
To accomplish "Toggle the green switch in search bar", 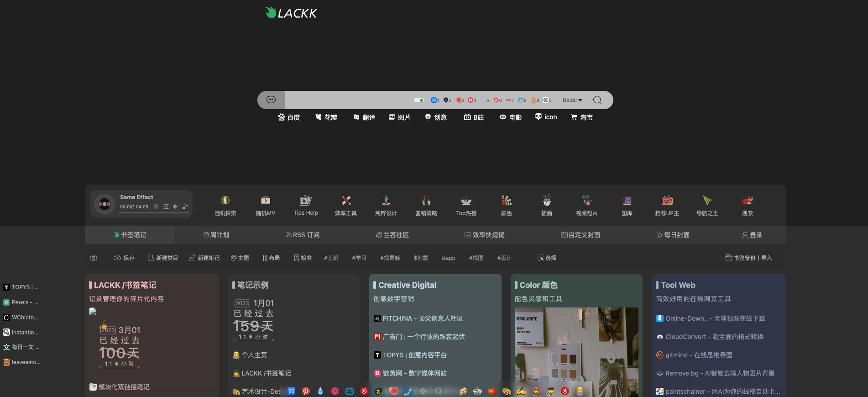I will point(418,100).
